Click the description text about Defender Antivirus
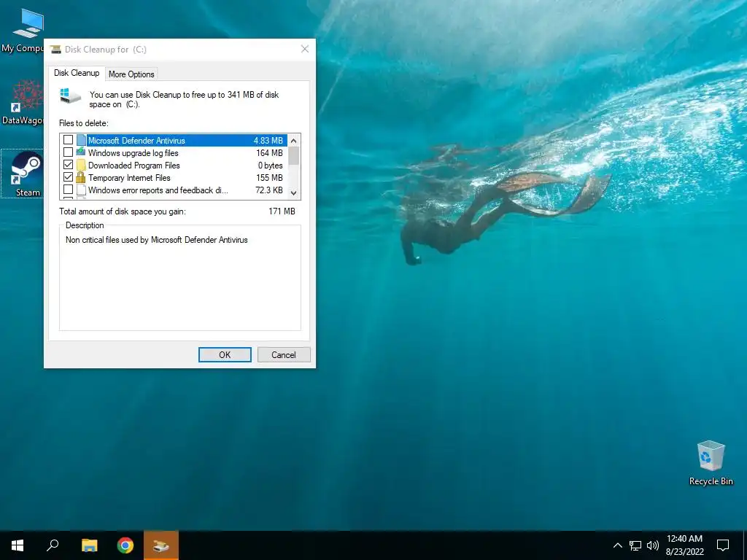The image size is (747, 560). click(x=157, y=240)
